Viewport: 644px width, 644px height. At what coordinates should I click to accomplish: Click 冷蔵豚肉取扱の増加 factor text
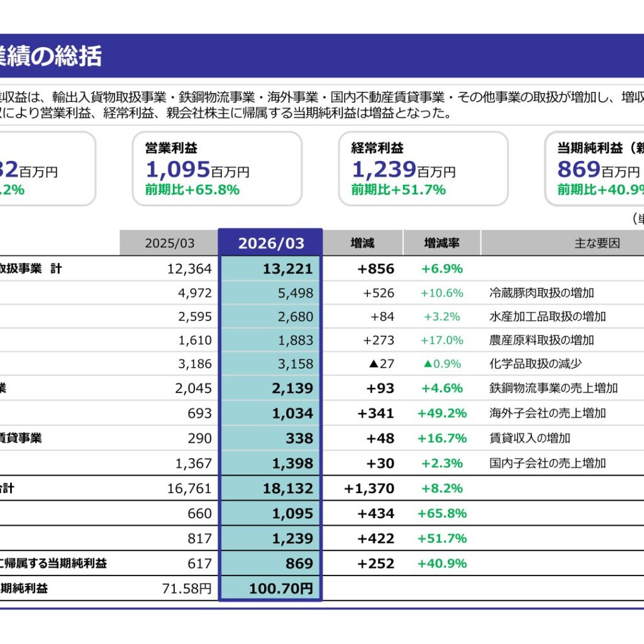(x=541, y=293)
